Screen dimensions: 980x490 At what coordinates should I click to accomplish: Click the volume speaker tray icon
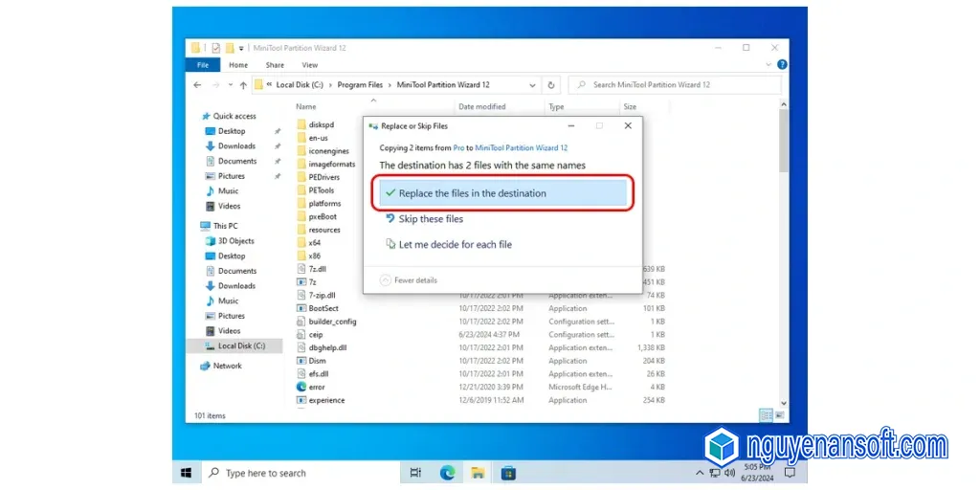[728, 473]
